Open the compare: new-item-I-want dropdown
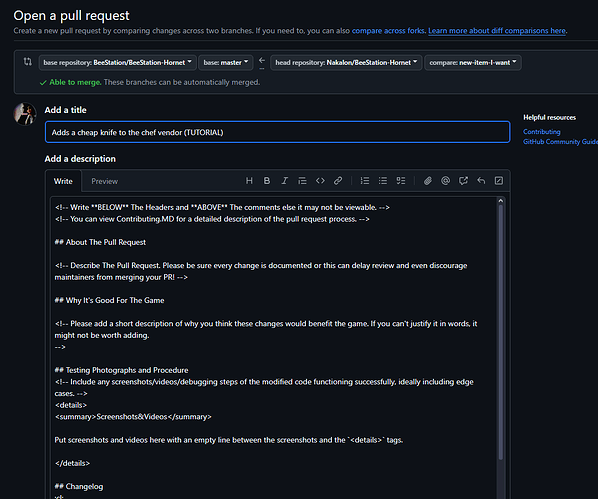 [473, 63]
